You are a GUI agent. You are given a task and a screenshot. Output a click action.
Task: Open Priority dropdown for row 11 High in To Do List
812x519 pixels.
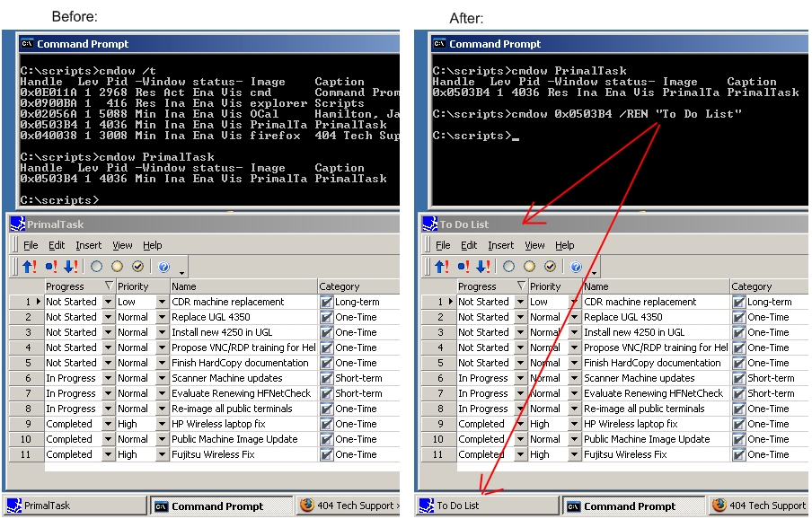(574, 455)
